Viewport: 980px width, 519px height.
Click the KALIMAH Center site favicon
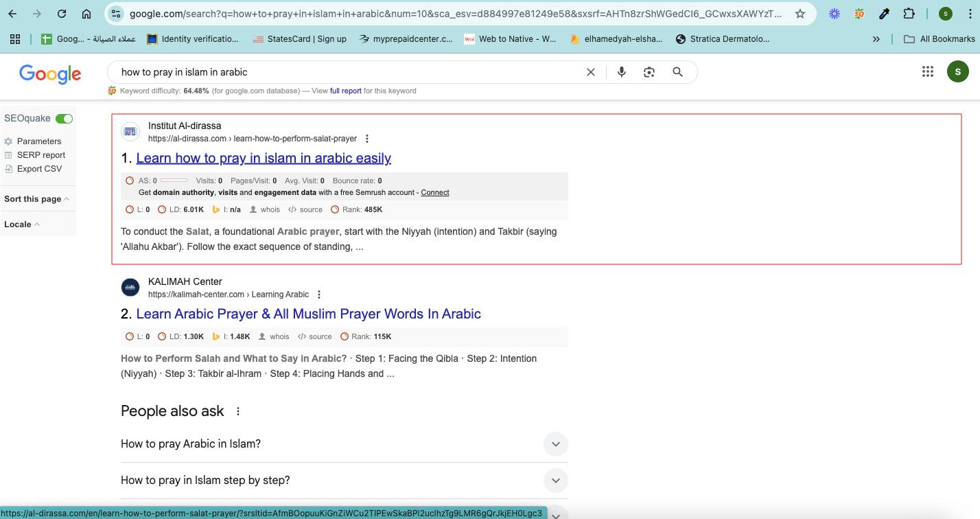click(130, 288)
